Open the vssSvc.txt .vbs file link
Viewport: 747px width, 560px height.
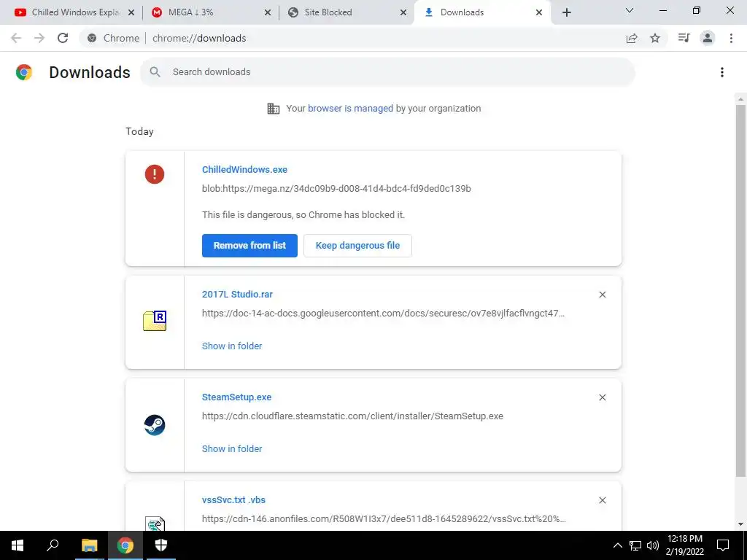tap(233, 500)
